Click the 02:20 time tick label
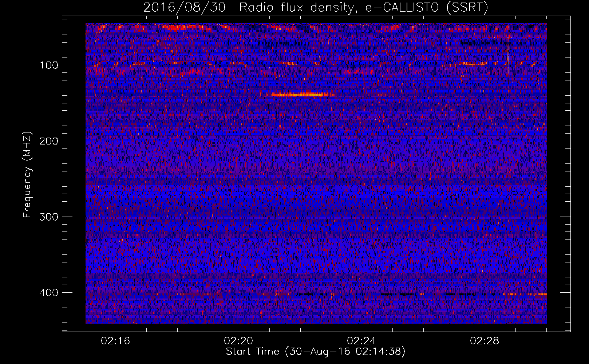The height and width of the screenshot is (364, 589). click(x=239, y=341)
